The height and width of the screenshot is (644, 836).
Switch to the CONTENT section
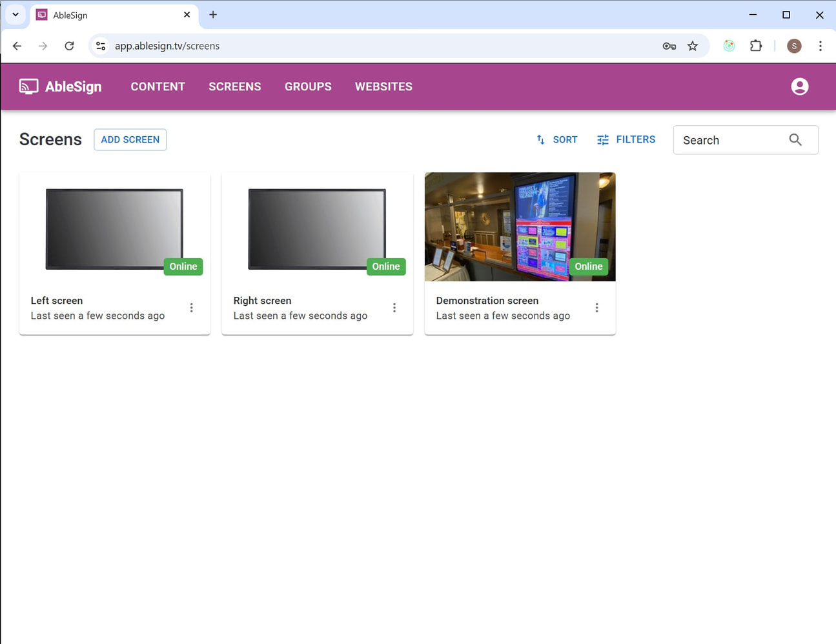tap(158, 86)
